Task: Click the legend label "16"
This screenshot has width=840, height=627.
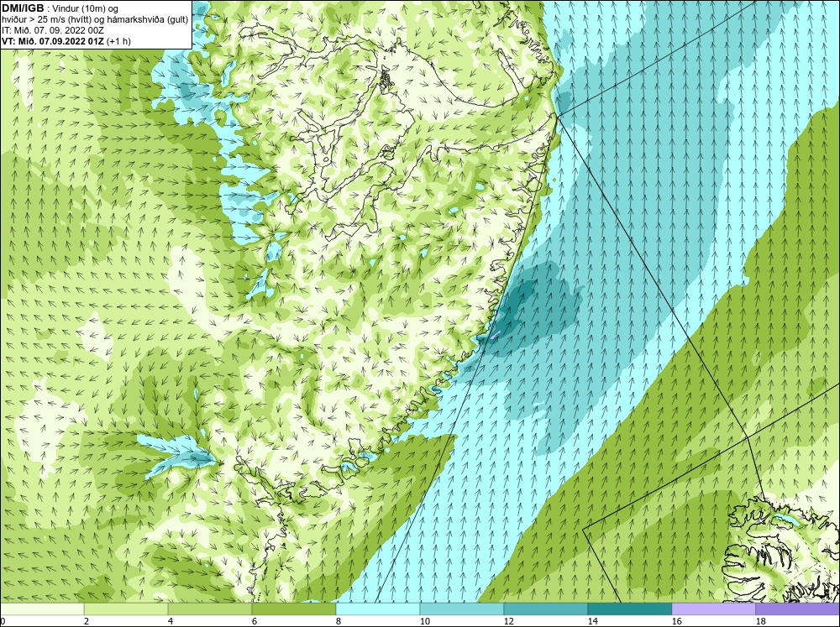Action: 676,621
